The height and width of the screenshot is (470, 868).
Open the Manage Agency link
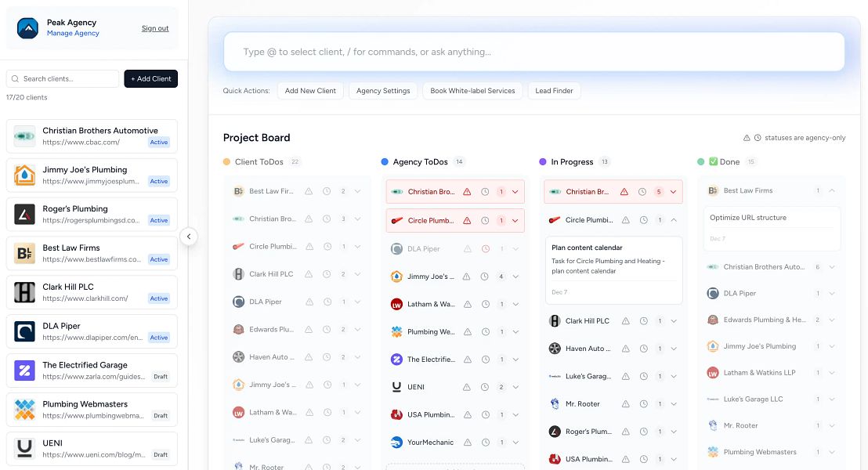[x=73, y=33]
